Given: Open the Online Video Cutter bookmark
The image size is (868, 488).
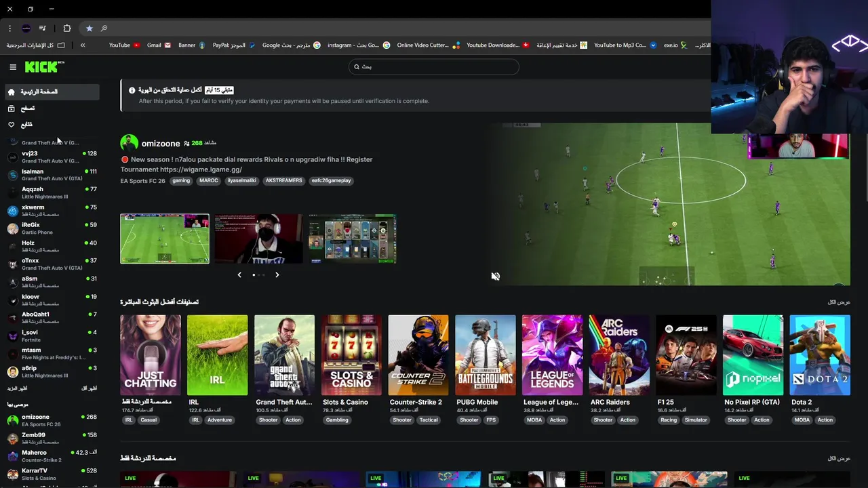Looking at the screenshot, I should click(429, 45).
